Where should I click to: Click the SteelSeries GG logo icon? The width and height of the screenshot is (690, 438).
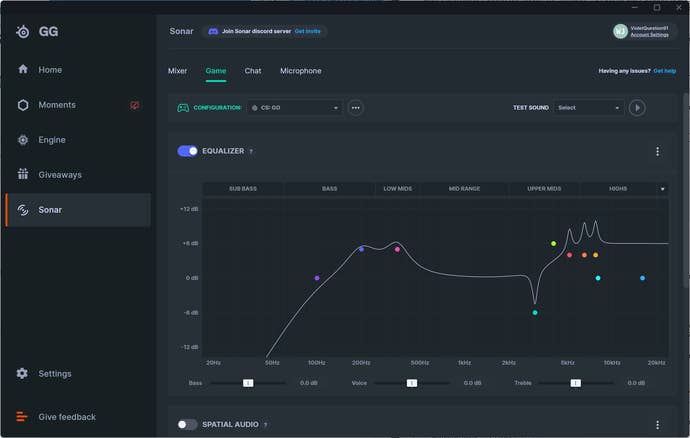[23, 31]
